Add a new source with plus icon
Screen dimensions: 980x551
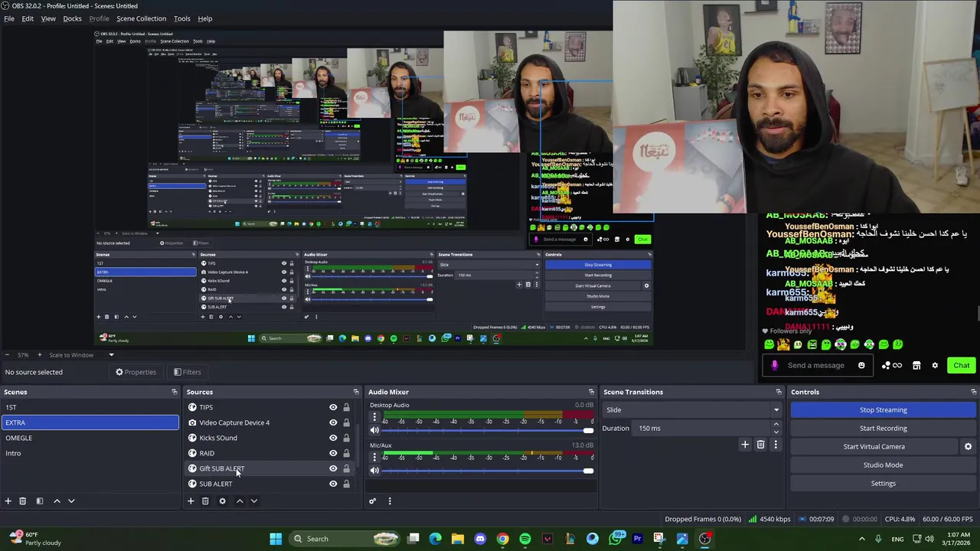pos(191,501)
